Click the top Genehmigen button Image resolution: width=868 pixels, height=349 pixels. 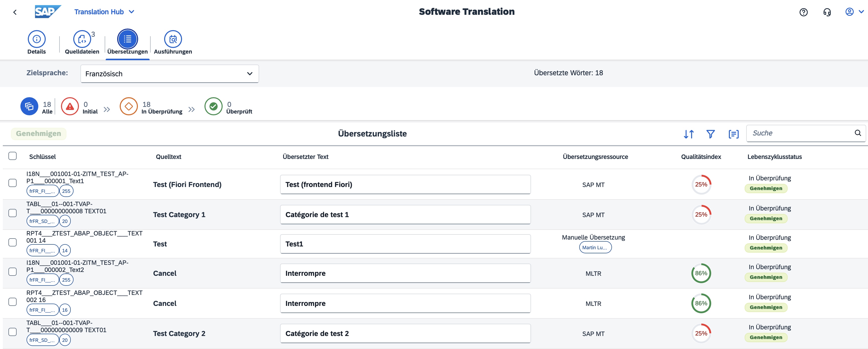coord(38,134)
